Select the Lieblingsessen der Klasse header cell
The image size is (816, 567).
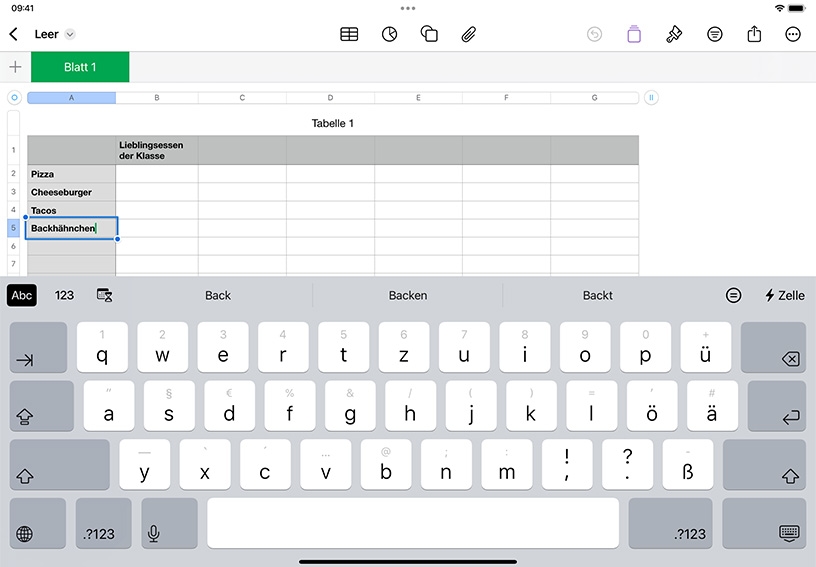pyautogui.click(x=157, y=150)
